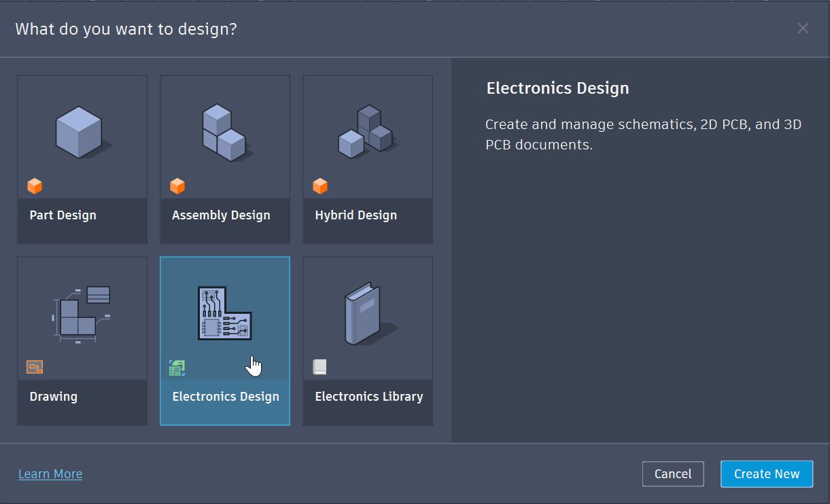Image resolution: width=830 pixels, height=504 pixels.
Task: Cancel the design creation dialog
Action: (673, 473)
